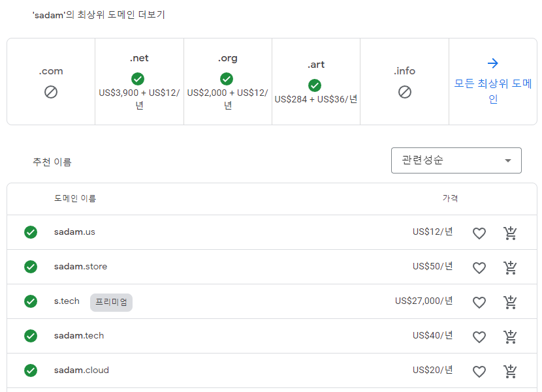Add s.tech premium domain to cart
The width and height of the screenshot is (542, 392).
click(510, 302)
